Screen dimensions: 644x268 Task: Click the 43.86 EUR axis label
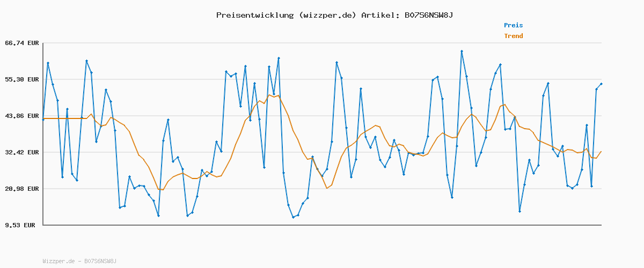tap(22, 116)
